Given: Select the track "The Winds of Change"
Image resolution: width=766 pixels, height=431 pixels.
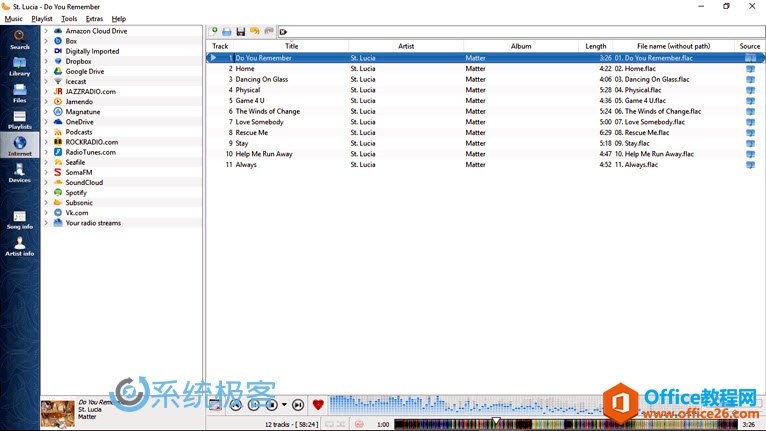Looking at the screenshot, I should tap(268, 111).
